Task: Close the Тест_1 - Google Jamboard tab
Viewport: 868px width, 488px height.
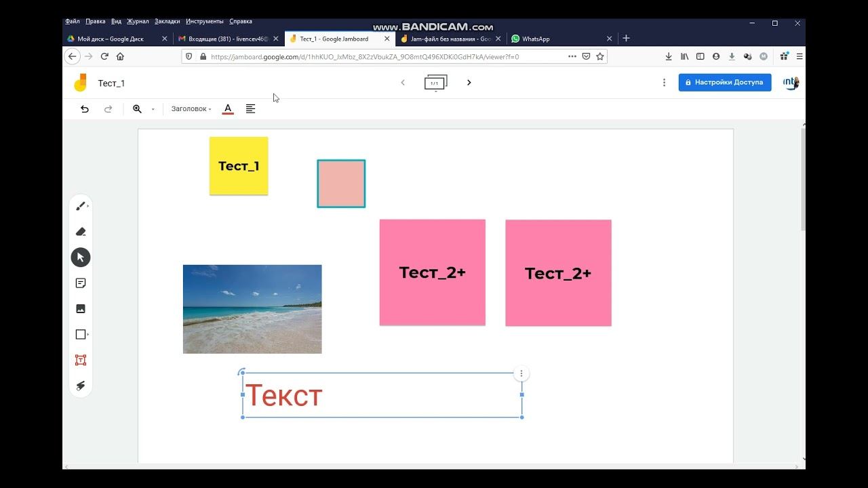Action: click(x=387, y=39)
